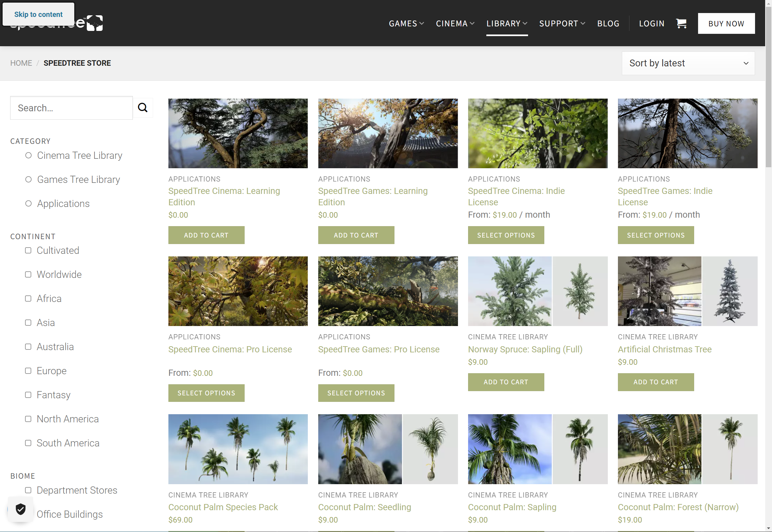Viewport: 772px width, 532px height.
Task: Open the Norway Spruce Sapling image
Action: (x=537, y=291)
